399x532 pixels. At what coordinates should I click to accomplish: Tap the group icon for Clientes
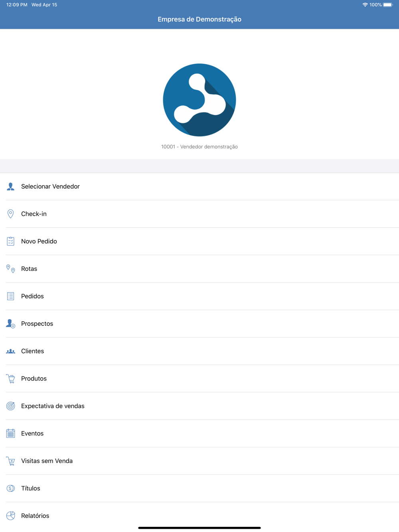coord(11,351)
